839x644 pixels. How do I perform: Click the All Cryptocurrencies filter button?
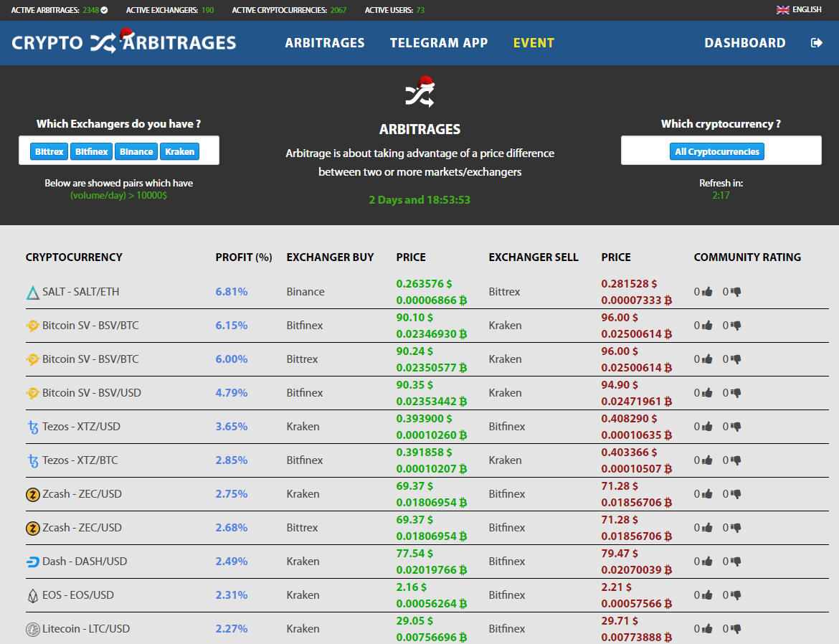tap(717, 151)
